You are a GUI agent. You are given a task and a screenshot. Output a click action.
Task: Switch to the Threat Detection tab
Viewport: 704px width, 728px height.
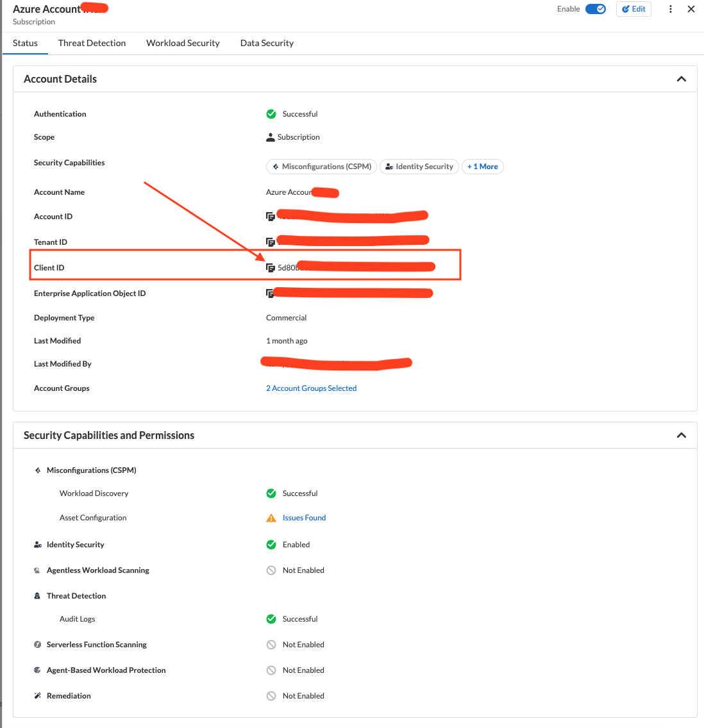(92, 43)
